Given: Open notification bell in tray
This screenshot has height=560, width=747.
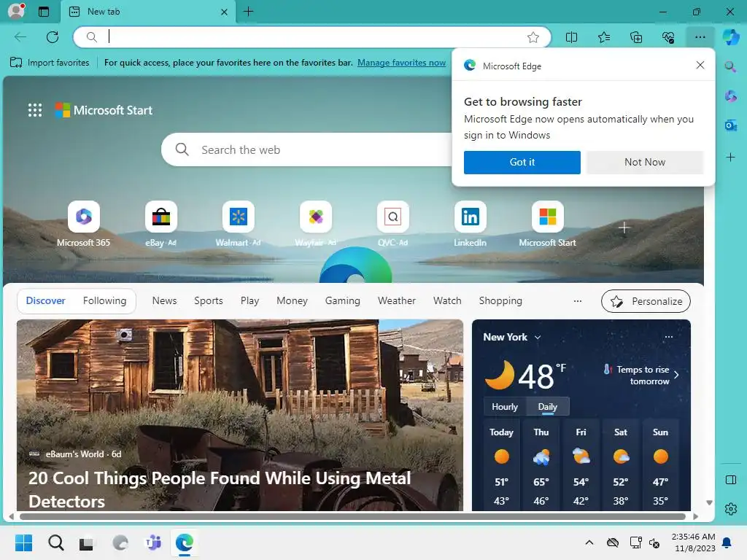Looking at the screenshot, I should coord(727,542).
